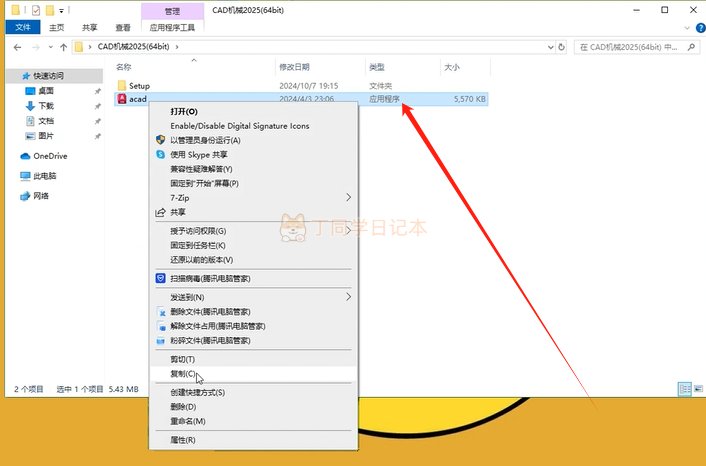Go back with the back arrow

(x=17, y=47)
